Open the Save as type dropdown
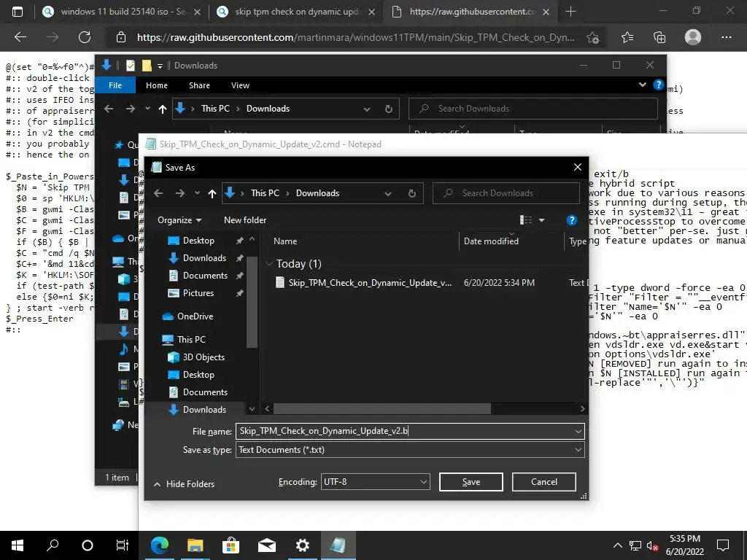Screen dimensions: 747x560 tap(410, 450)
